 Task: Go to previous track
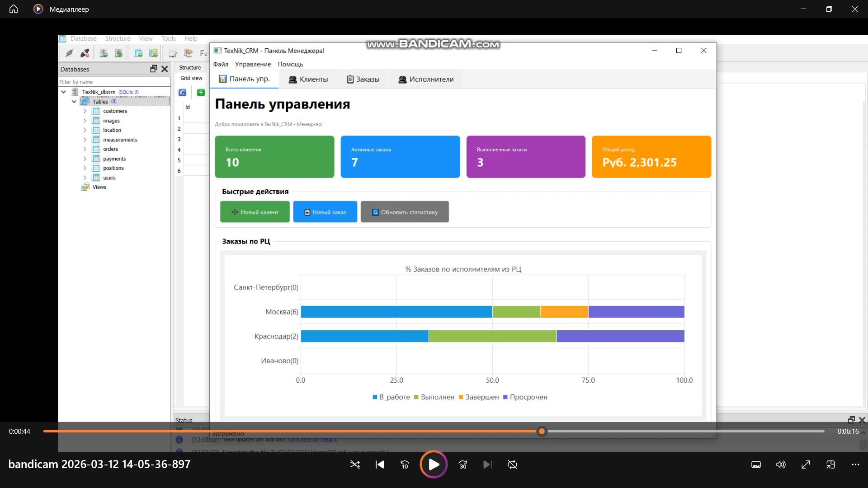coord(380,465)
